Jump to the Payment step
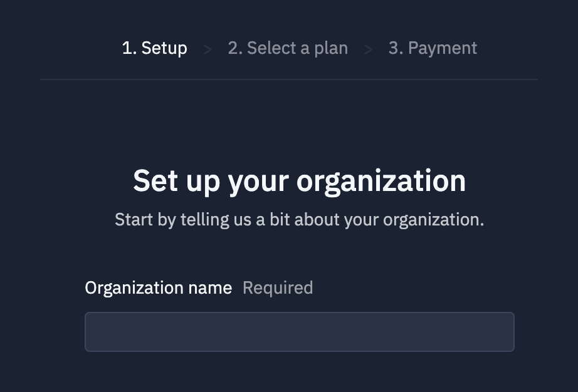Image resolution: width=578 pixels, height=392 pixels. tap(433, 48)
